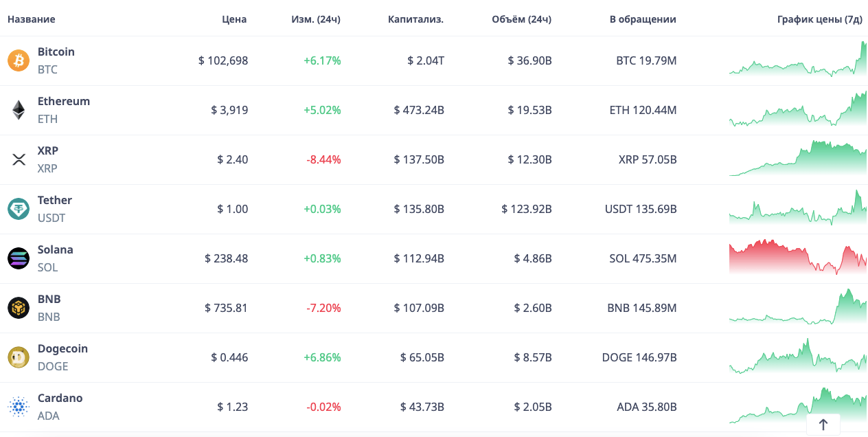Open the BNB name link
868x437 pixels.
(49, 299)
